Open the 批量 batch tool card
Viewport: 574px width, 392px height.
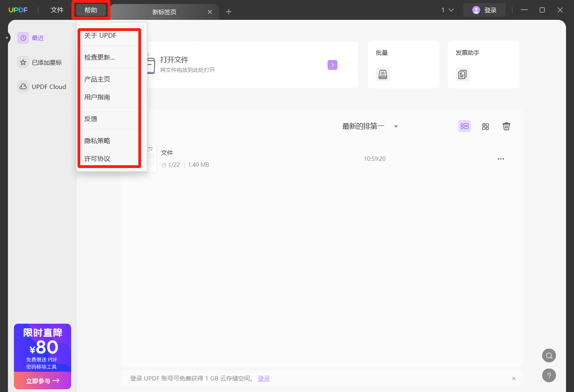point(403,64)
